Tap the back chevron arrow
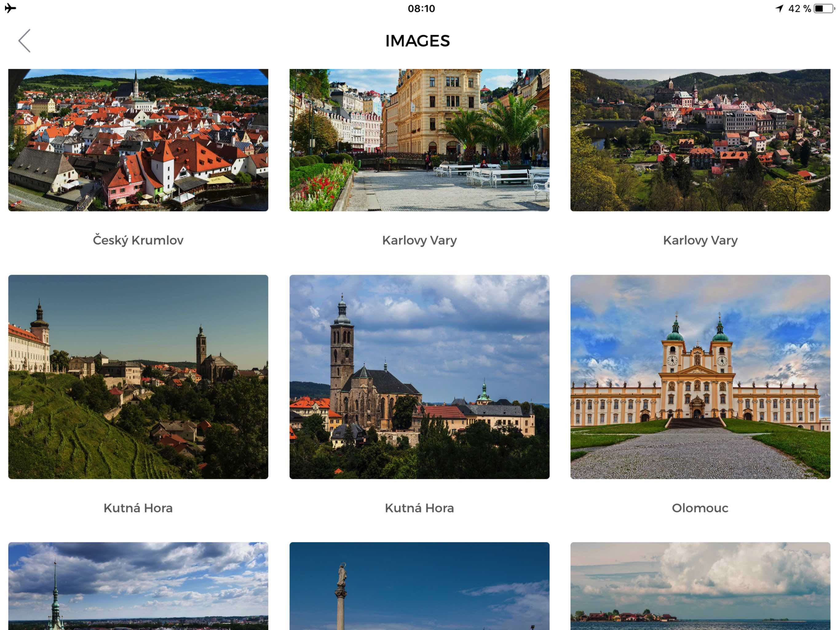 click(24, 41)
